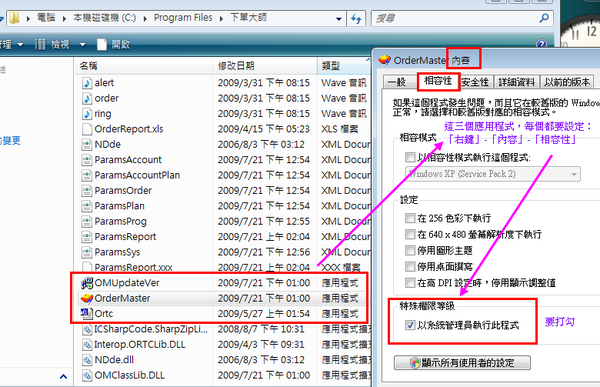The image size is (600, 387).
Task: Switch to the 相容性 compatibility tab
Action: (x=438, y=81)
